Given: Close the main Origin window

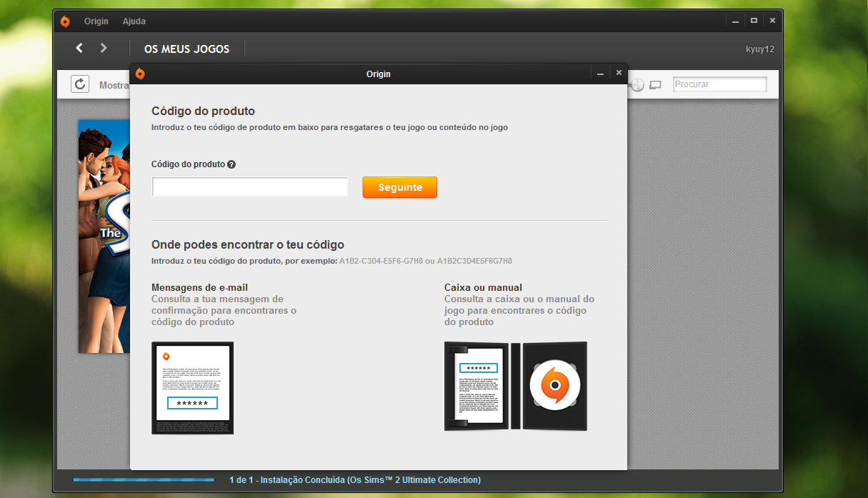Looking at the screenshot, I should [772, 21].
